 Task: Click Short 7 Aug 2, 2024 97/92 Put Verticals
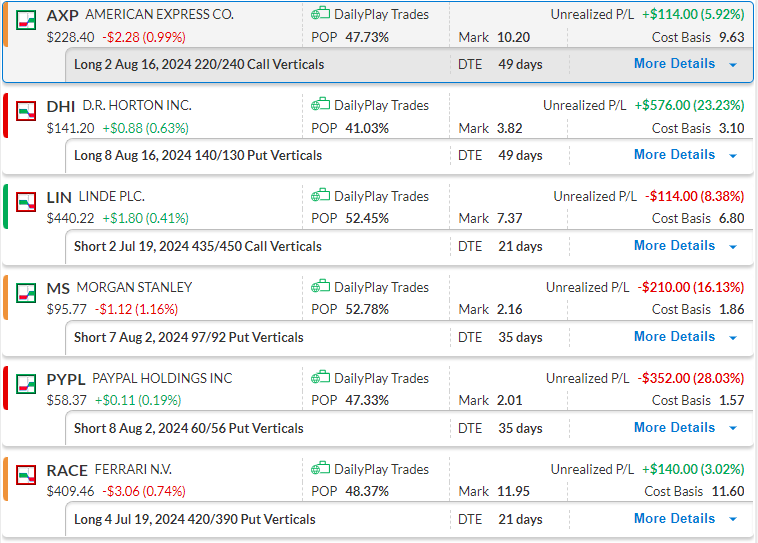(189, 337)
